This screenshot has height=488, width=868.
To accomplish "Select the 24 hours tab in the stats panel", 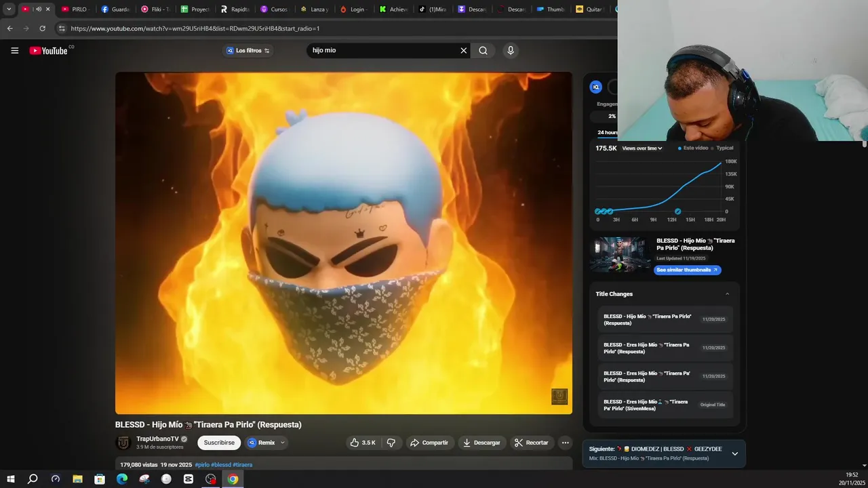I will 607,133.
